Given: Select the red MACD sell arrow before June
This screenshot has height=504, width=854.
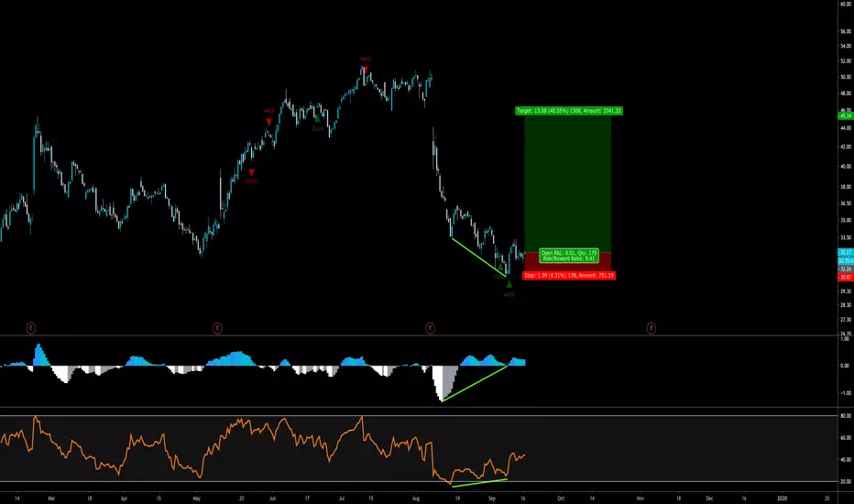Looking at the screenshot, I should (x=268, y=122).
